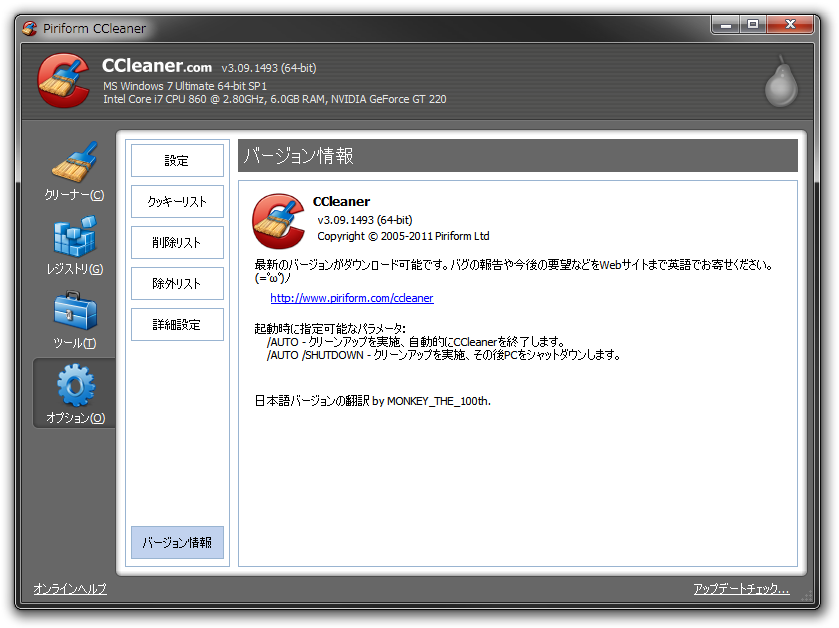Click the header version v3.09.1493 (64-bit) text
The image size is (839, 628).
pyautogui.click(x=269, y=68)
